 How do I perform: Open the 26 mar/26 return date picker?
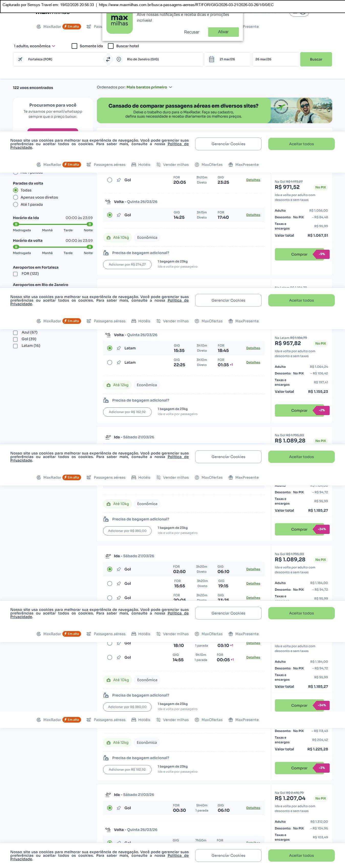point(275,59)
